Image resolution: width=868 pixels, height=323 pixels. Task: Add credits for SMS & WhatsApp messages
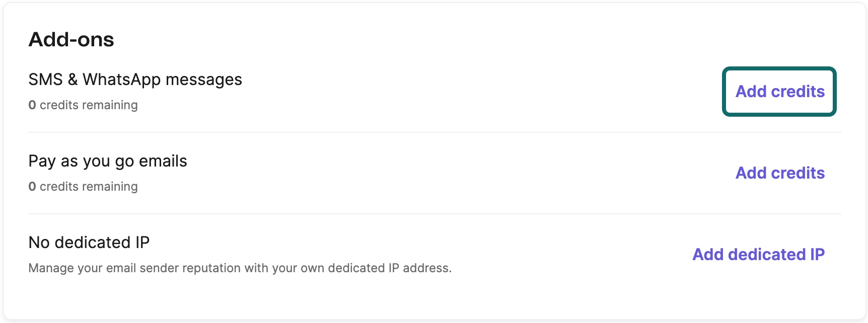[x=779, y=92]
